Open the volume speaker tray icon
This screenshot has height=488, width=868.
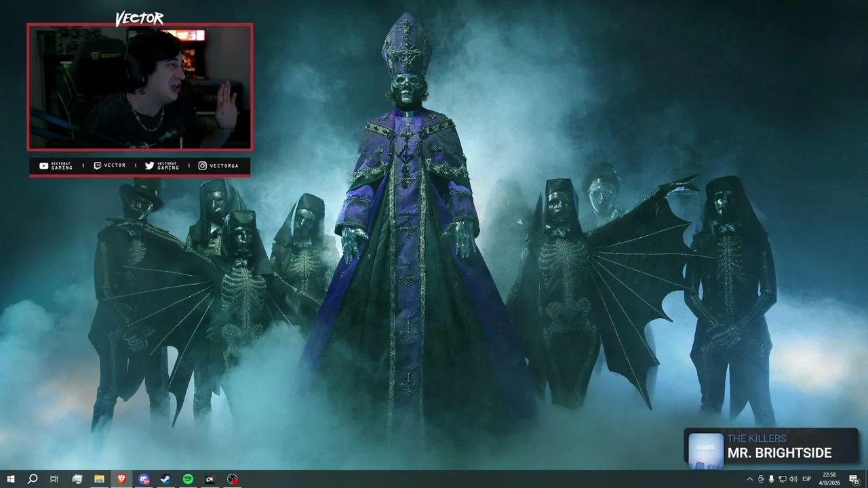pyautogui.click(x=793, y=479)
